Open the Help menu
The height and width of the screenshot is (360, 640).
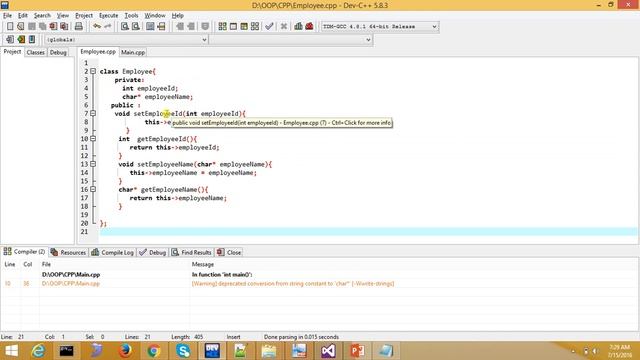[x=177, y=16]
